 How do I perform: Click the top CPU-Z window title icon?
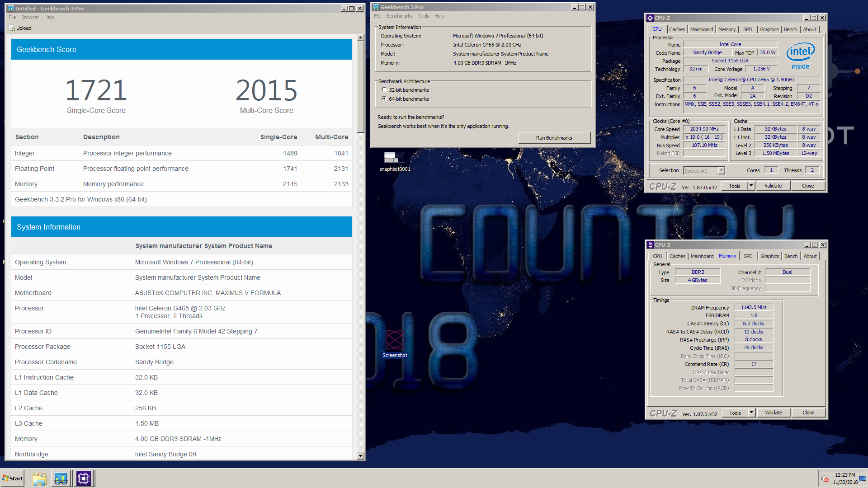point(650,18)
